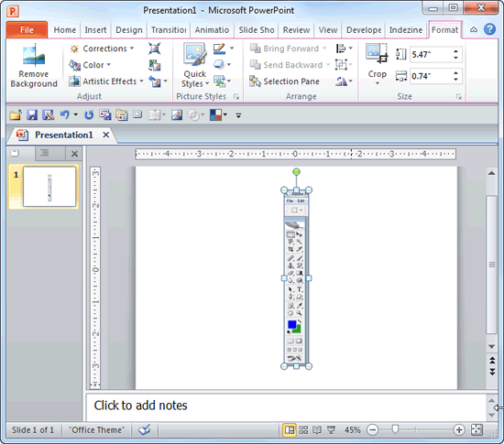Expand Reset Picture dropdown arrow
Screen dimensions: 504x444
[166, 81]
